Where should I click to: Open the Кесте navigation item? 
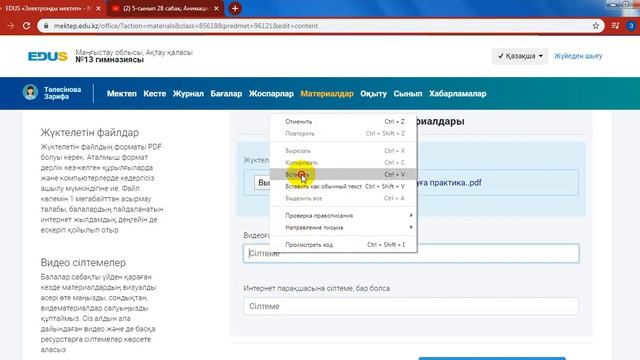(x=155, y=93)
